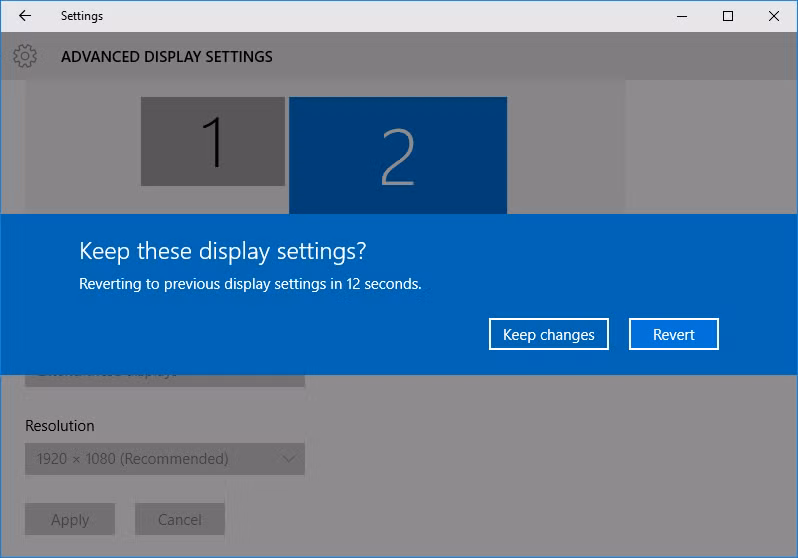Select monitor 2 in display arrangement
The width and height of the screenshot is (798, 558).
pyautogui.click(x=397, y=155)
